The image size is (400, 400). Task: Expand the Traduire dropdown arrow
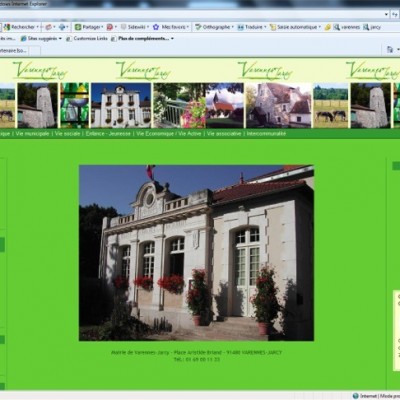coord(265,27)
